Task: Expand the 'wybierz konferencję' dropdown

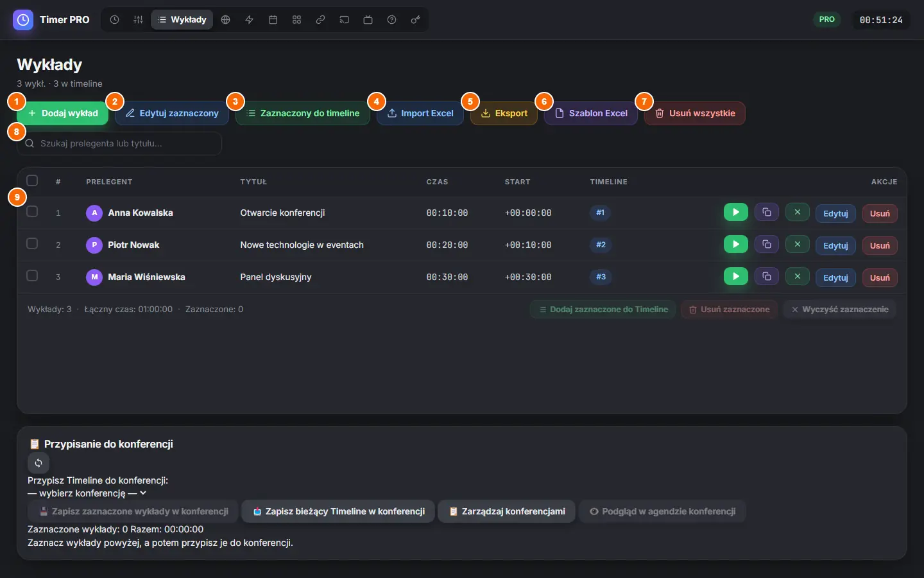Action: [87, 493]
